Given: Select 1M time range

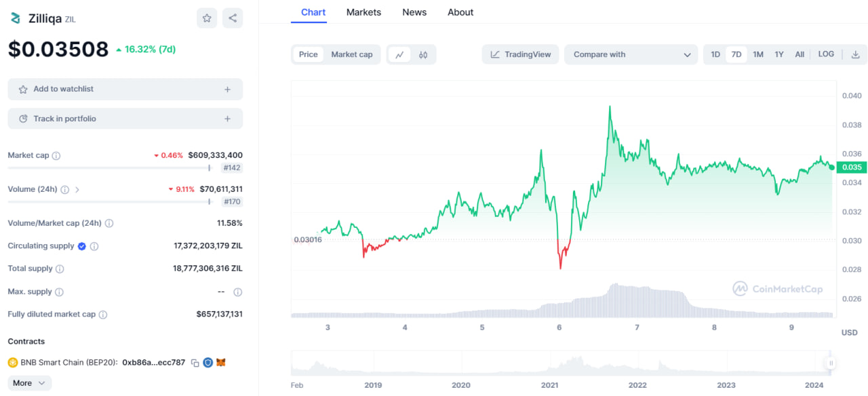Looking at the screenshot, I should pos(758,55).
